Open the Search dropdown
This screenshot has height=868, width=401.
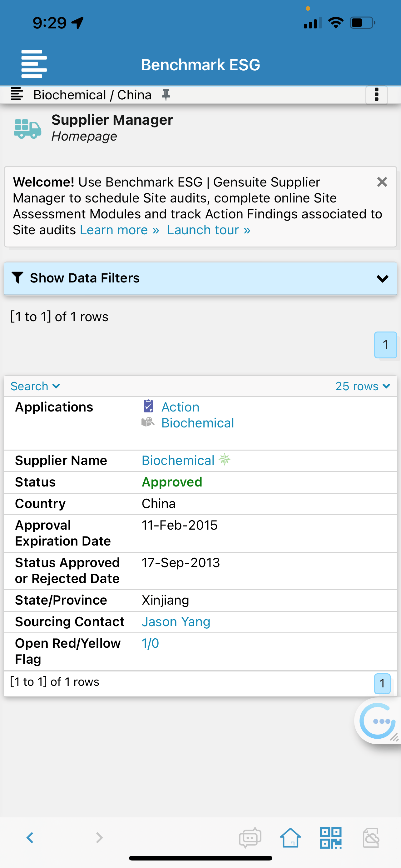tap(35, 386)
